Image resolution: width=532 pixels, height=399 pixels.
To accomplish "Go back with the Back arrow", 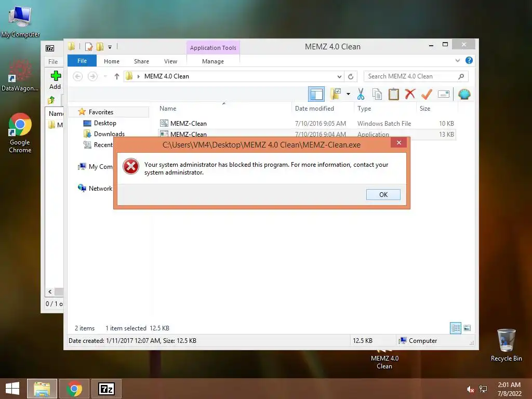I will (78, 76).
